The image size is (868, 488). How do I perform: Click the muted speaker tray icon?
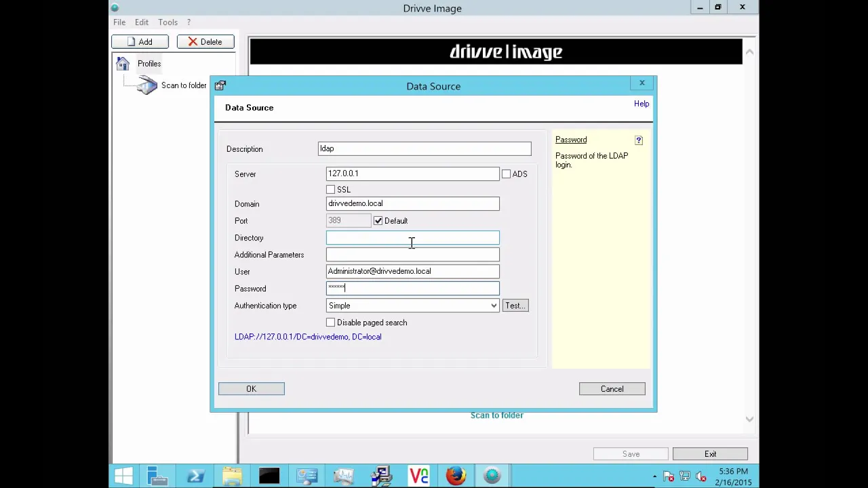click(701, 476)
